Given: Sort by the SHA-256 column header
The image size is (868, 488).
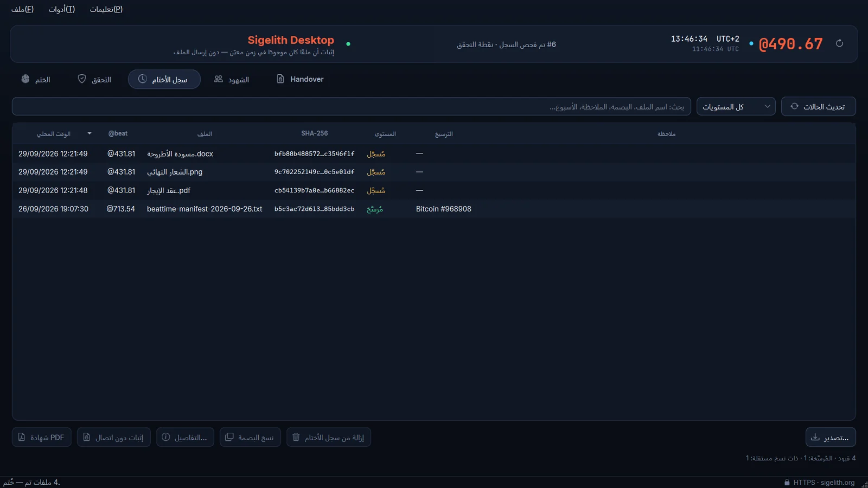Looking at the screenshot, I should pyautogui.click(x=315, y=133).
